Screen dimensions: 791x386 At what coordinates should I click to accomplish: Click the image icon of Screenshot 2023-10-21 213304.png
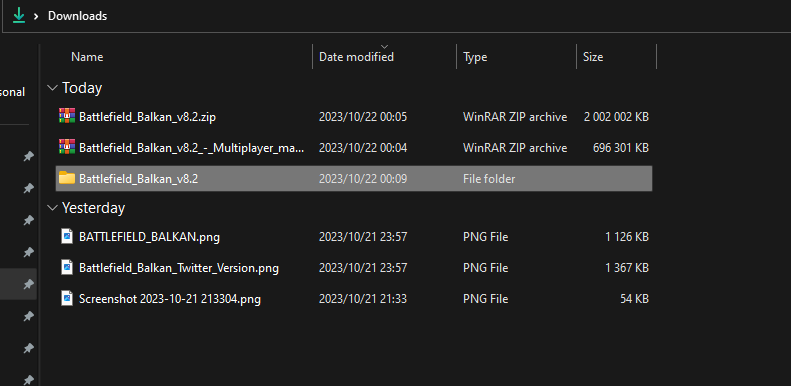[x=67, y=298]
